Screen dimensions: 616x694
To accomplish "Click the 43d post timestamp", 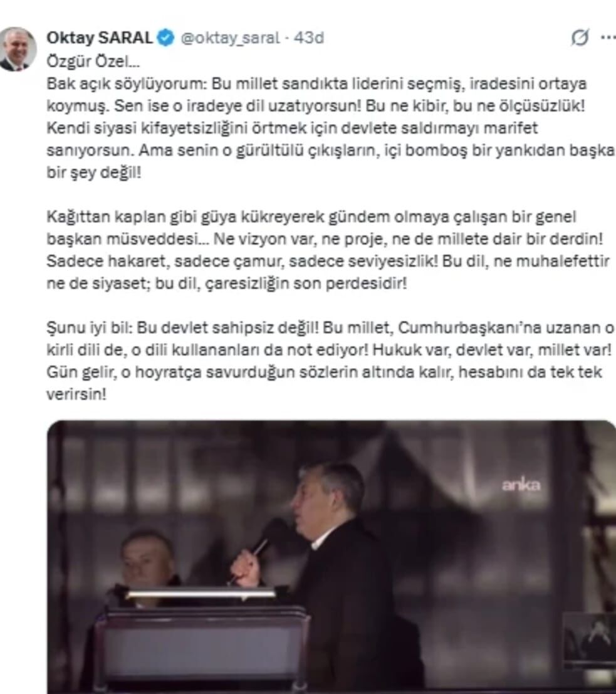I will pyautogui.click(x=309, y=38).
